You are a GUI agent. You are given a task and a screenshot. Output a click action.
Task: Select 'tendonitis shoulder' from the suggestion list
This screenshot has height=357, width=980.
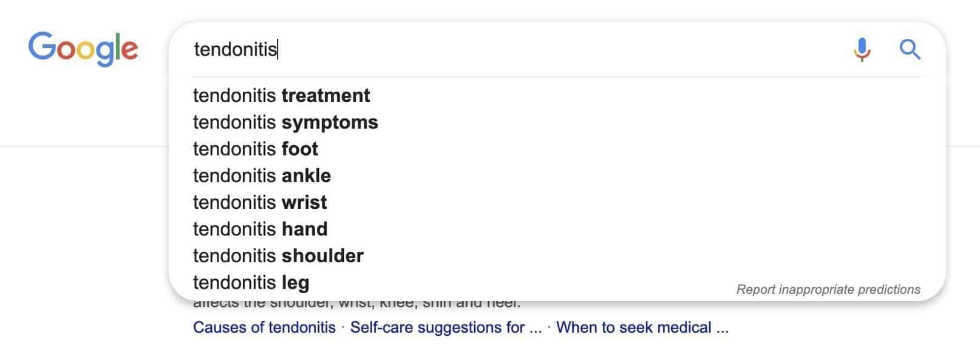277,256
